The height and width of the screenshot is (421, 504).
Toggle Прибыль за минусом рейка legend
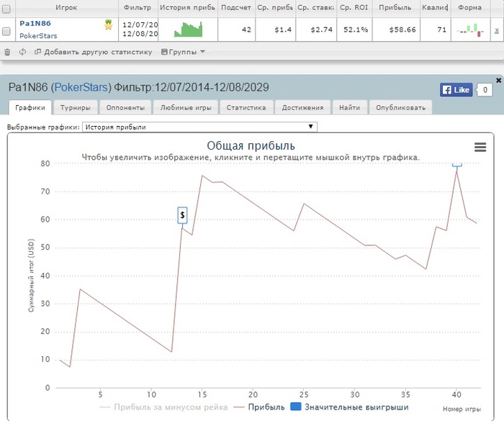163,407
